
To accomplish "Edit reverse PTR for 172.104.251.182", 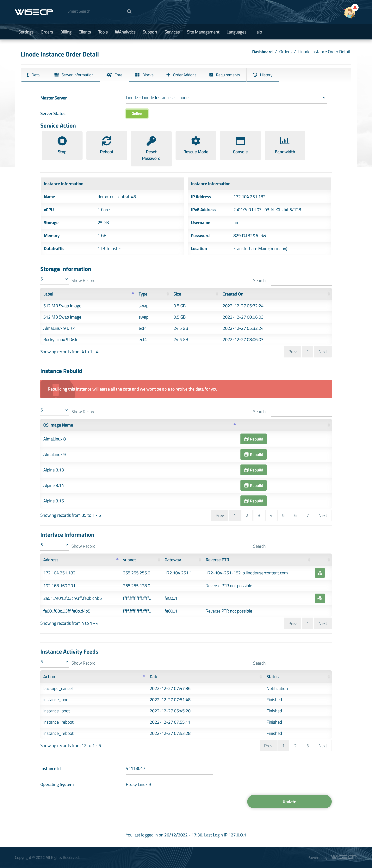I will (319, 573).
